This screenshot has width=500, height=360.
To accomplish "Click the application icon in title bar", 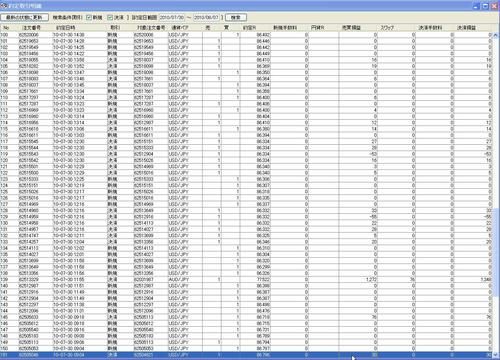I will pyautogui.click(x=4, y=6).
